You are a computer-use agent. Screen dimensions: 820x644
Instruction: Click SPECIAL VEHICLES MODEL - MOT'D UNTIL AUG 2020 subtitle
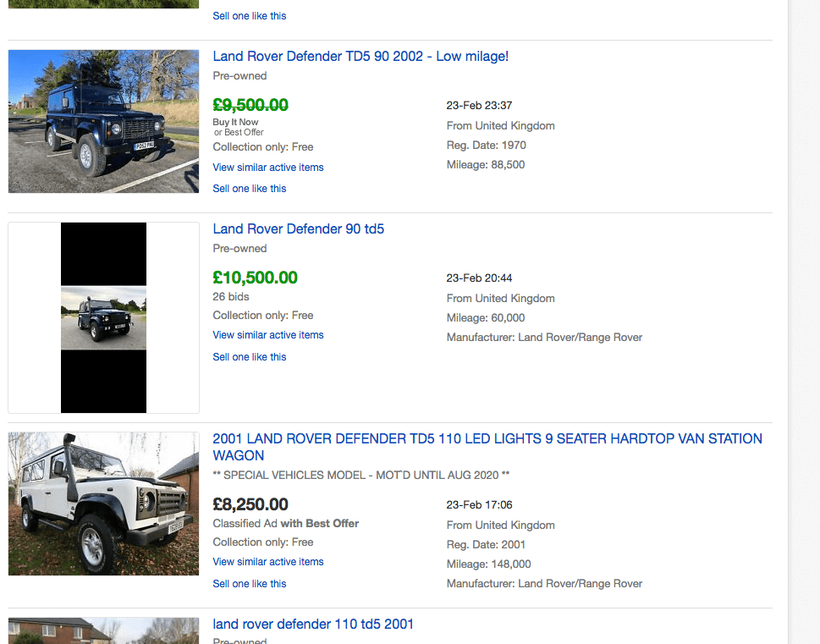pyautogui.click(x=360, y=476)
